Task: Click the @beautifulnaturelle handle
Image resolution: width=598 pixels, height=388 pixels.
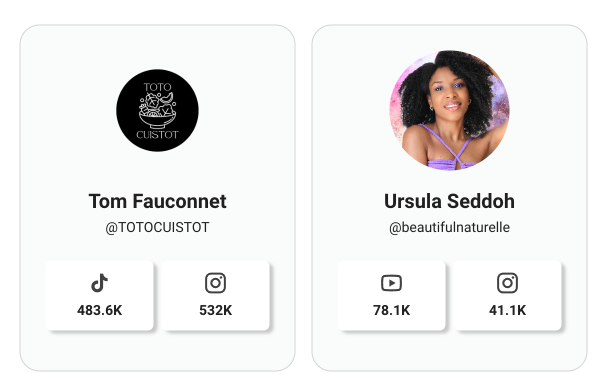Action: pyautogui.click(x=449, y=227)
